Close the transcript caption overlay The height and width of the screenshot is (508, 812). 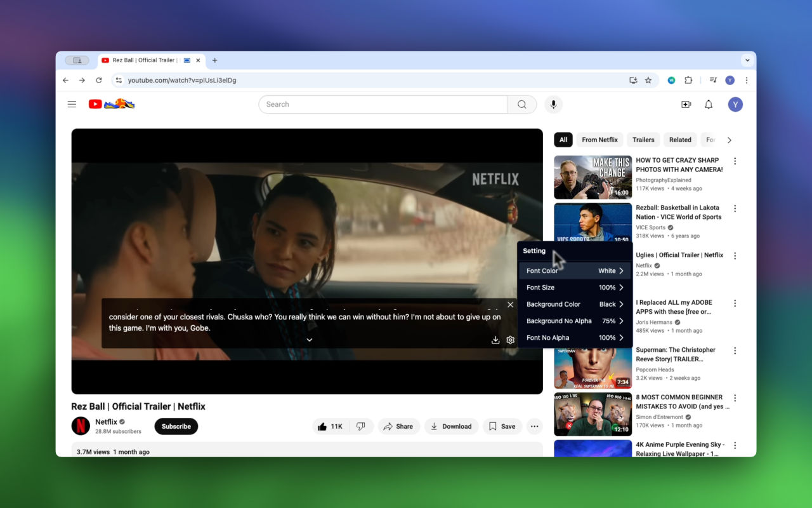[x=510, y=305]
